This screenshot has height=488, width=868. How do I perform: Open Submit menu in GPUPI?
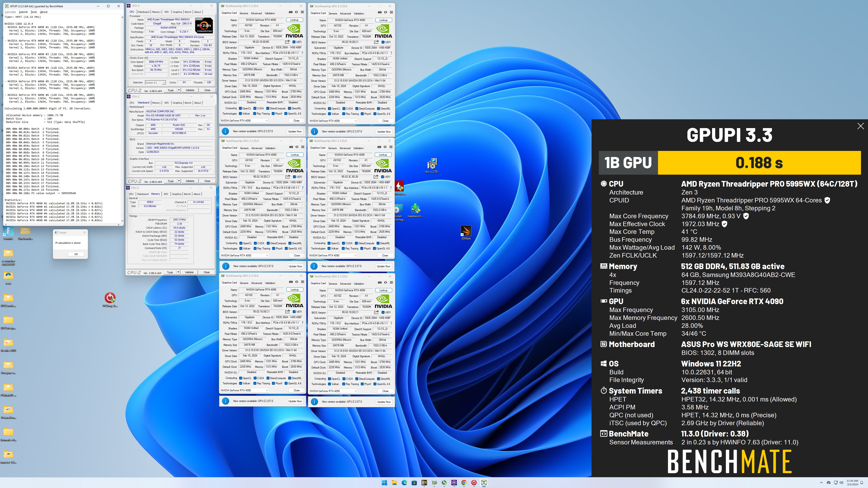[x=23, y=12]
